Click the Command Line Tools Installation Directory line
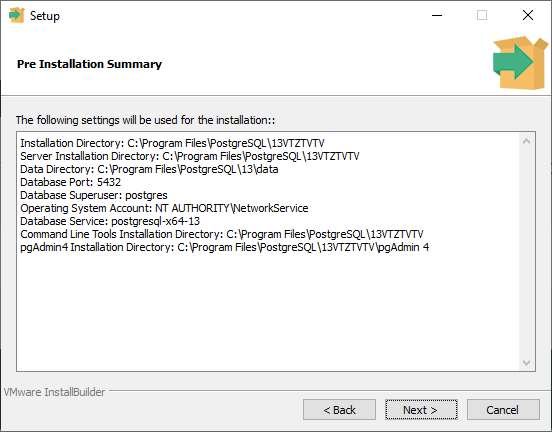This screenshot has height=432, width=552. pyautogui.click(x=222, y=234)
